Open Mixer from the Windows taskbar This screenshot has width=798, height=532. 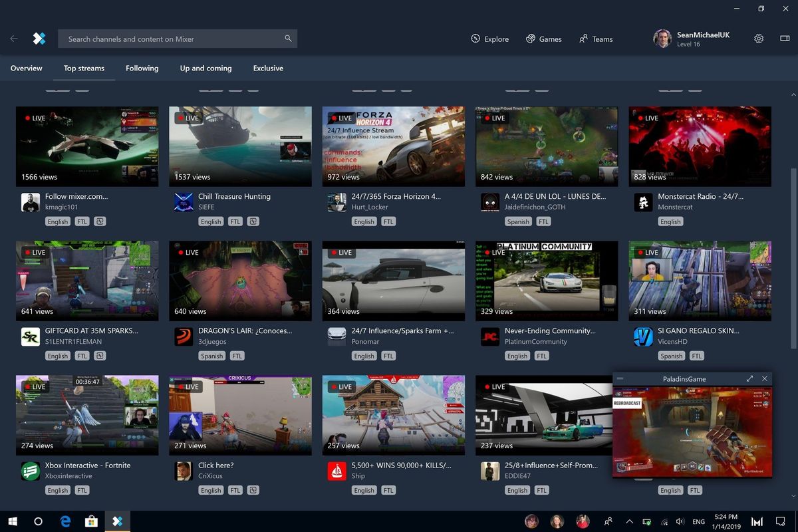[x=118, y=521]
